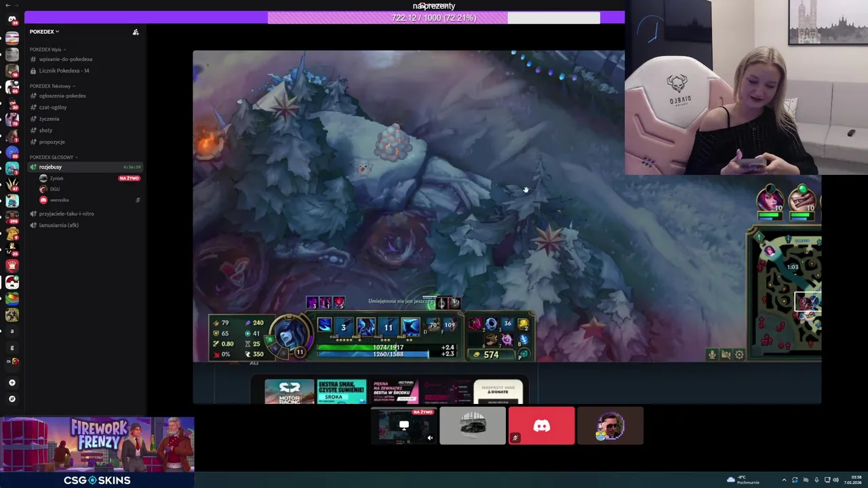Screen dimensions: 868x488
Task: Click the Discord back navigation arrow
Action: (7, 5)
